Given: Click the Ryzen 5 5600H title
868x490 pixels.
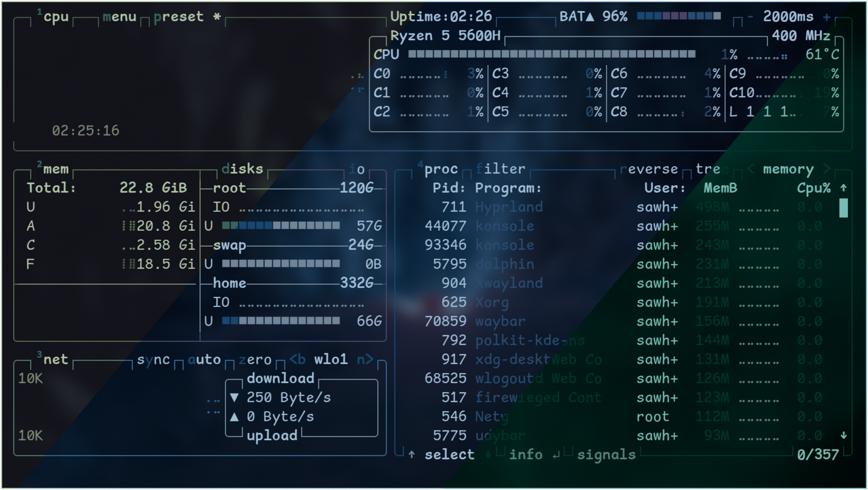Looking at the screenshot, I should coord(445,35).
